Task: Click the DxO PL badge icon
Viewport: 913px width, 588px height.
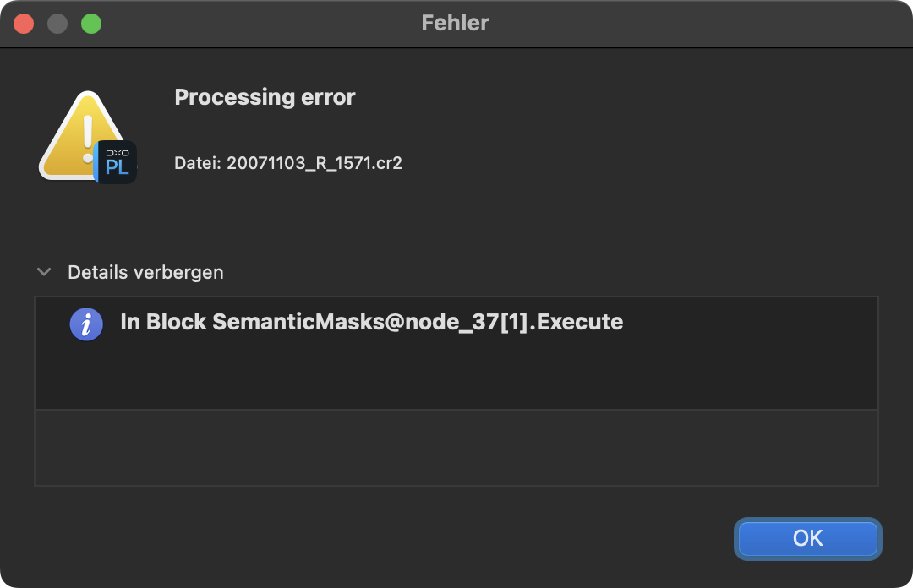Action: coord(117,161)
